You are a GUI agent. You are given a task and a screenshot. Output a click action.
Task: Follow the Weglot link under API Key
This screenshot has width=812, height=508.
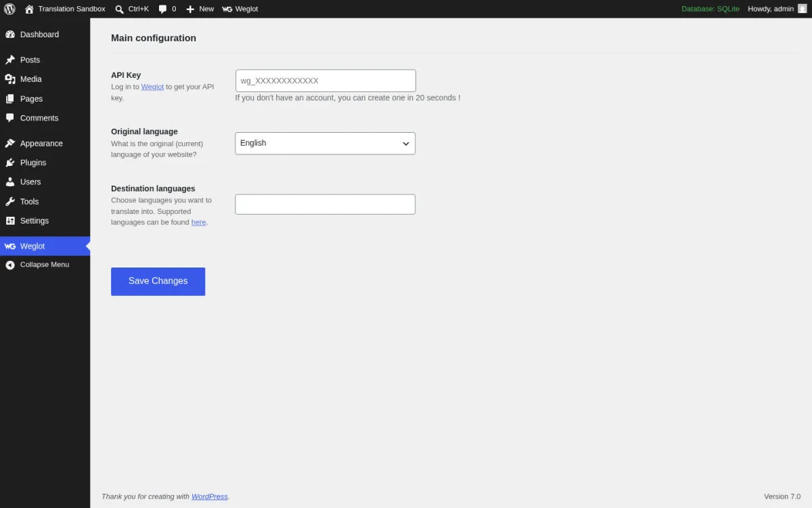point(152,87)
